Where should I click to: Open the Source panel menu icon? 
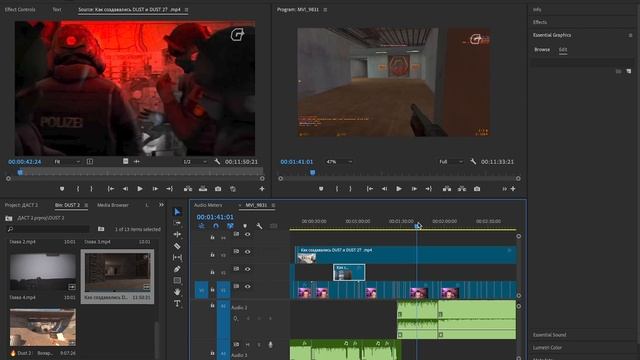[x=187, y=9]
